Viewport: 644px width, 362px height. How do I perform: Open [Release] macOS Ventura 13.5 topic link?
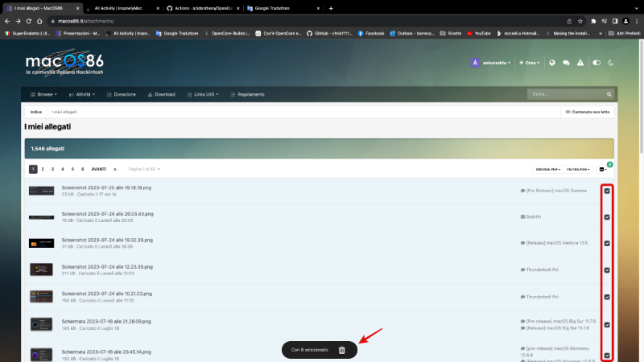(557, 243)
